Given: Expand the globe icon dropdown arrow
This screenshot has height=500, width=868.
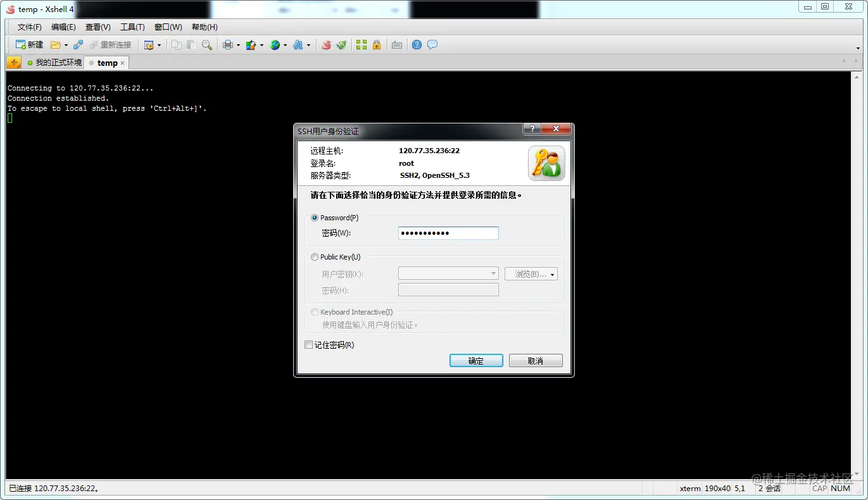Looking at the screenshot, I should 285,45.
